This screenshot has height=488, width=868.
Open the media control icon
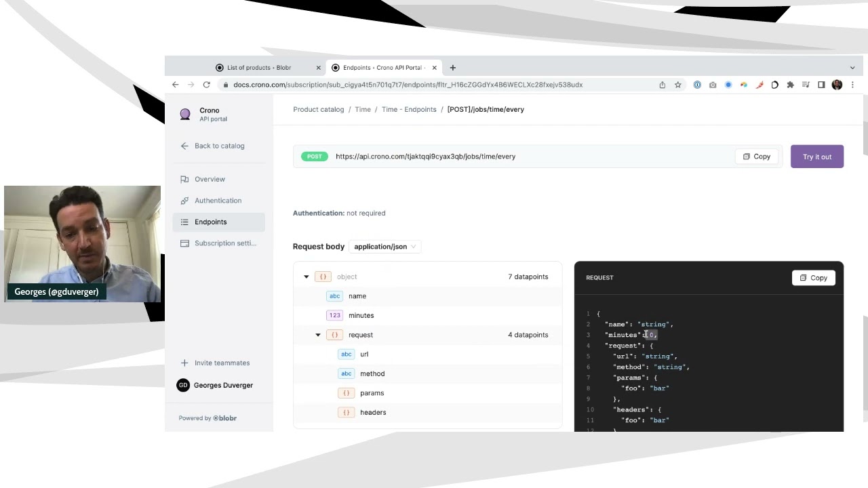[806, 85]
